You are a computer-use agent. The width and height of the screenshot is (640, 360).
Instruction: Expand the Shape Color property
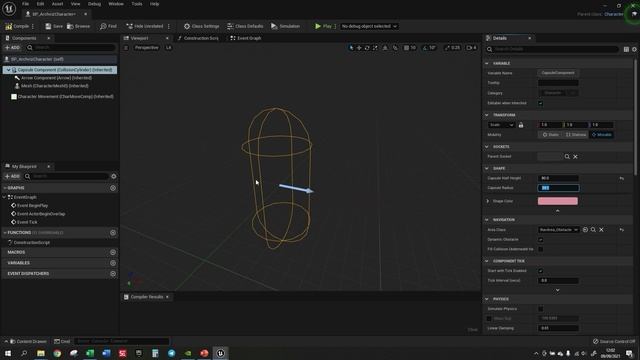(x=488, y=201)
